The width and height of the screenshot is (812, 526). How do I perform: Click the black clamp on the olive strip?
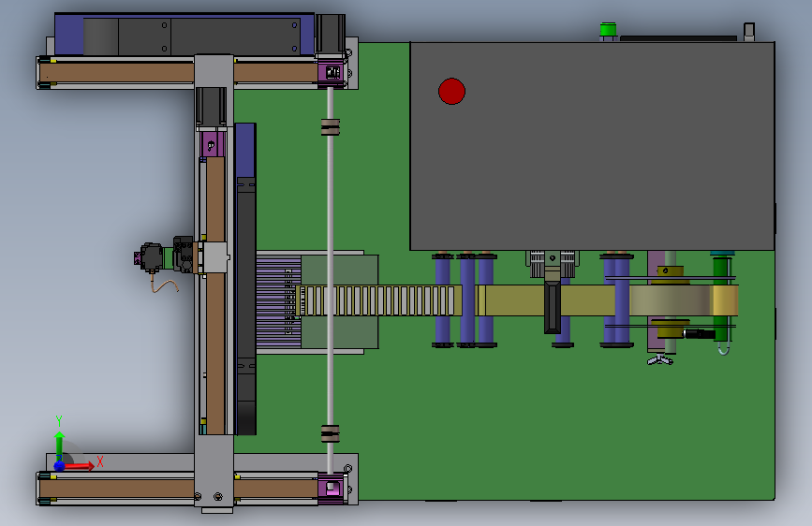(552, 307)
